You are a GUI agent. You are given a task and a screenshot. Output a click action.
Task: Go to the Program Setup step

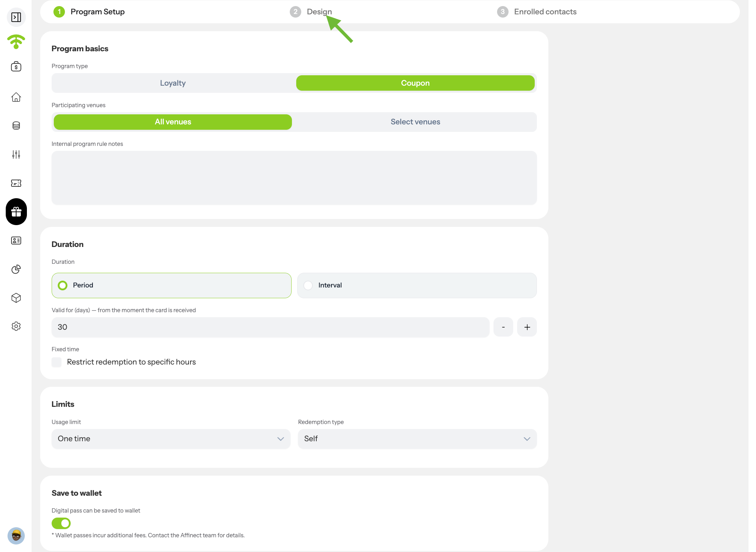[89, 12]
